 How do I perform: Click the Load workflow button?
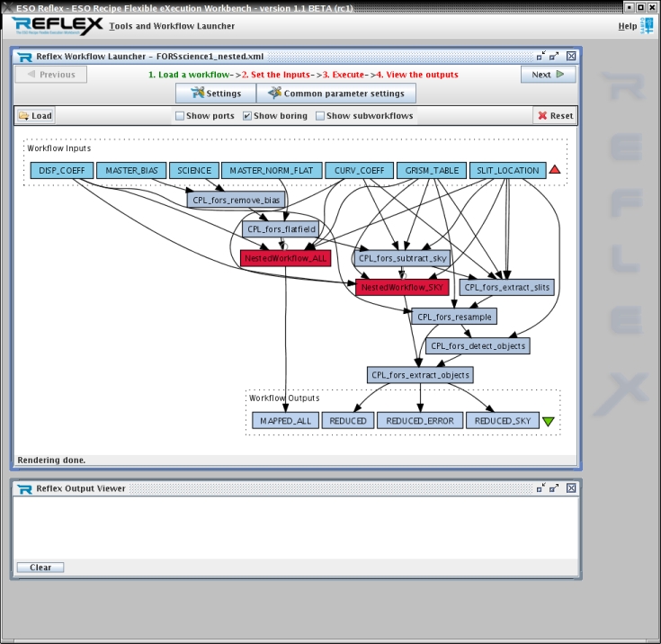click(35, 116)
